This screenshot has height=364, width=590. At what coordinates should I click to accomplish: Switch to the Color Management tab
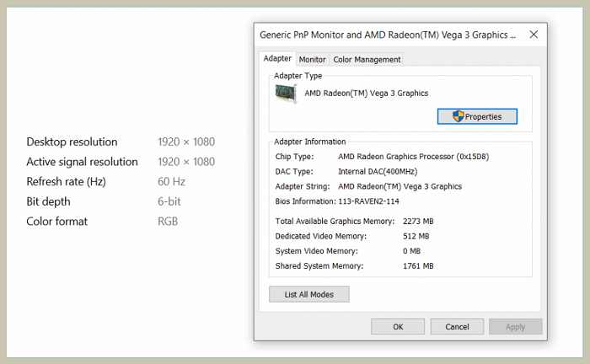(x=367, y=60)
